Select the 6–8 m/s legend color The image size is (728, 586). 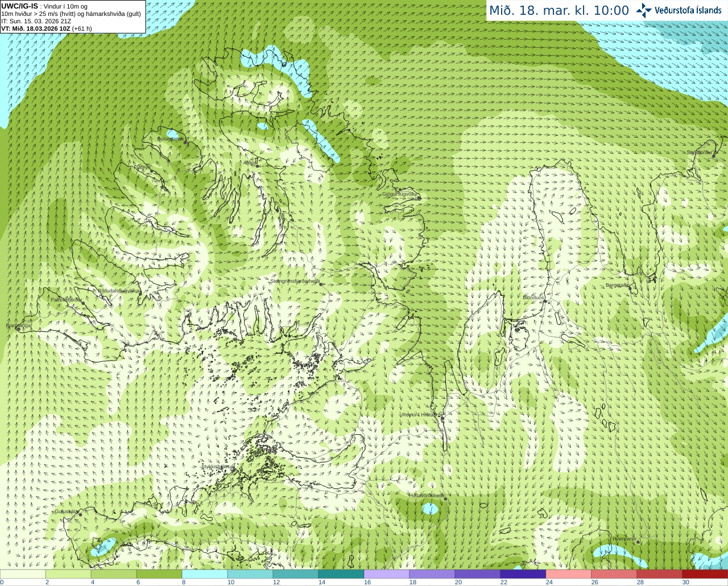pos(159,574)
